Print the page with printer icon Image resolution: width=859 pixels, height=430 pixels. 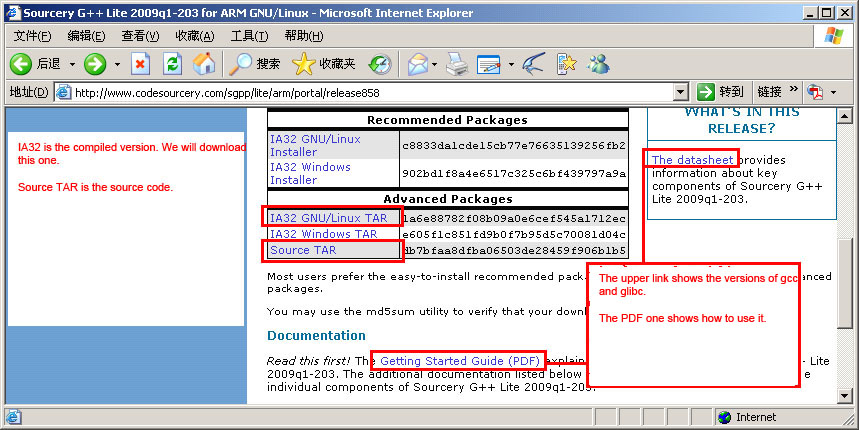click(456, 64)
